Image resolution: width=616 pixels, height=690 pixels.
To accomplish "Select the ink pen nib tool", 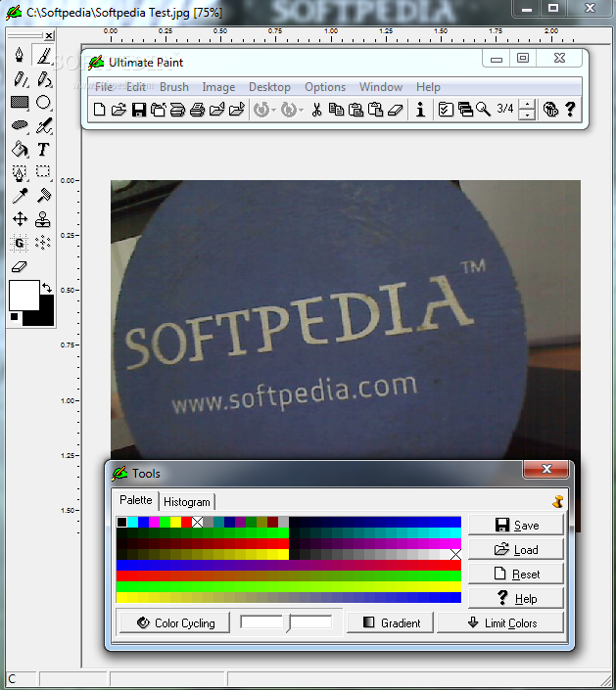I will pyautogui.click(x=20, y=55).
